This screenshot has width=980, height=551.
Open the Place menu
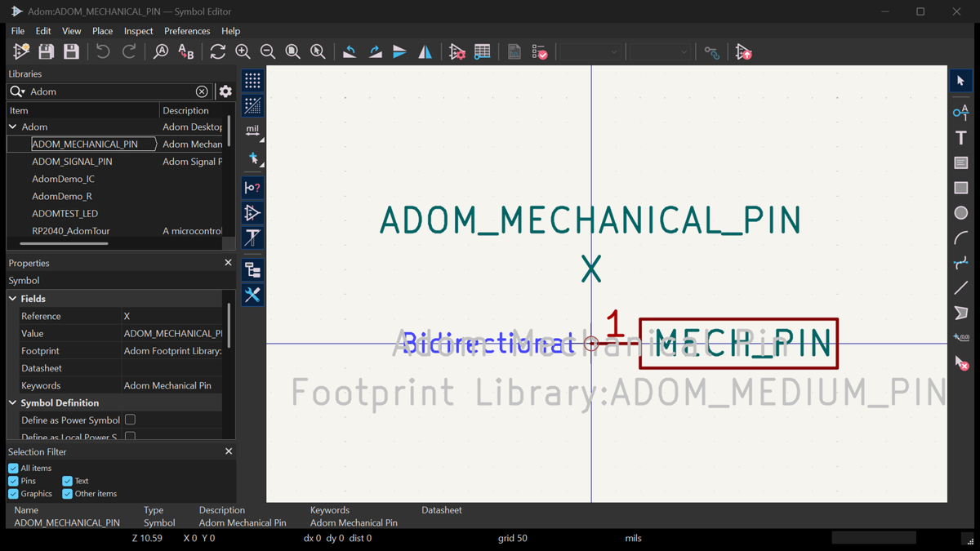click(x=103, y=31)
